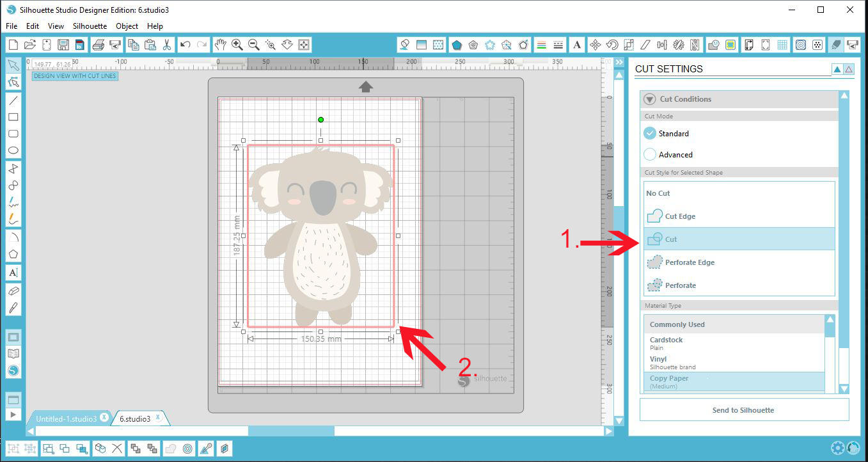
Task: Switch to the 6.studio3 tab
Action: pos(135,418)
